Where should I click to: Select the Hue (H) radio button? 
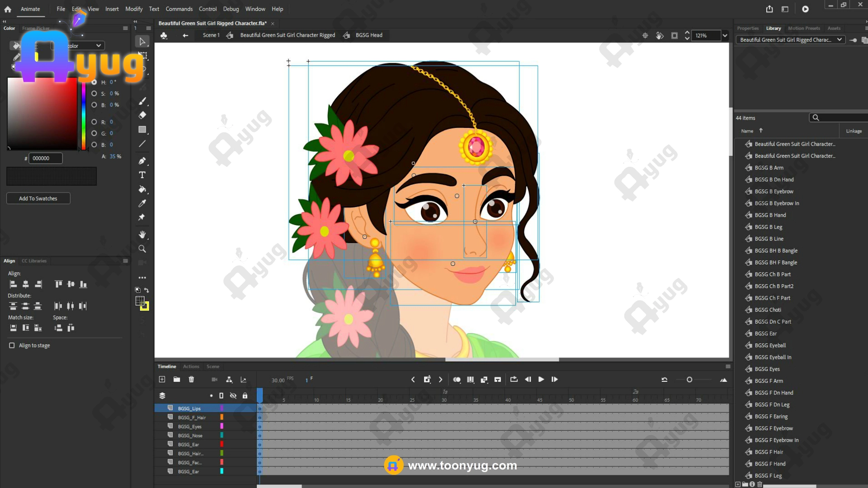(94, 82)
